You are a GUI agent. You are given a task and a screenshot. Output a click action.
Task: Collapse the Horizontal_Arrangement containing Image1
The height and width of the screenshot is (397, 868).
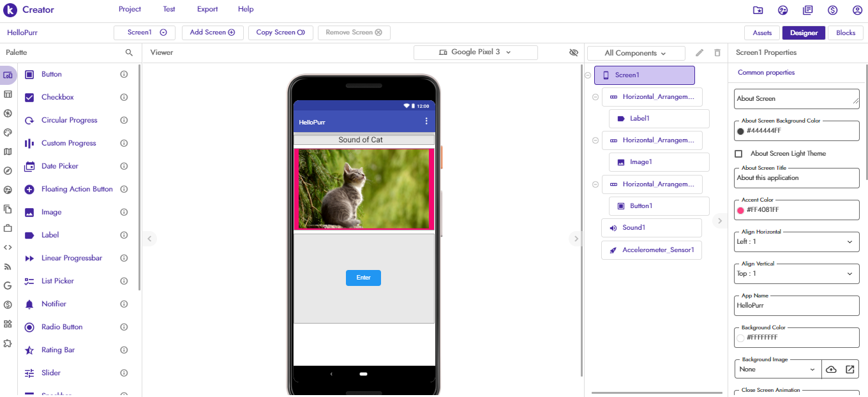pos(595,140)
